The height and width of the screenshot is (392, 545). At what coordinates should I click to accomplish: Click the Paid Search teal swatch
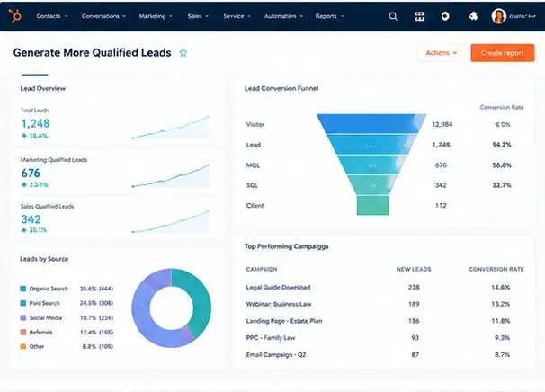[x=23, y=303]
